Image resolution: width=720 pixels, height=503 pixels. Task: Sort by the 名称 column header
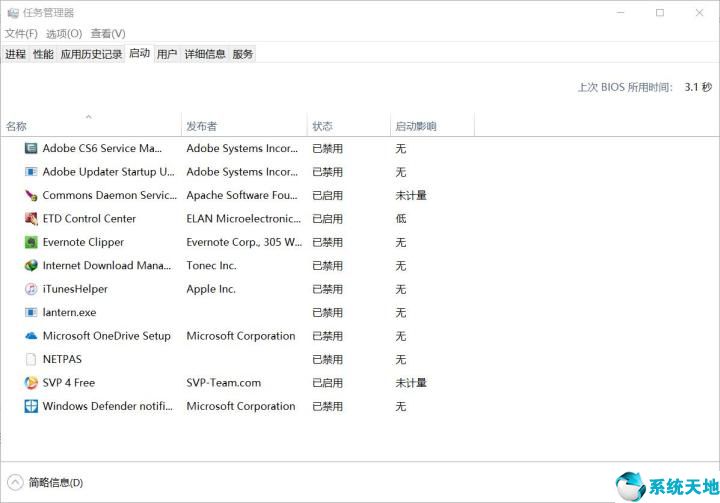(x=91, y=125)
